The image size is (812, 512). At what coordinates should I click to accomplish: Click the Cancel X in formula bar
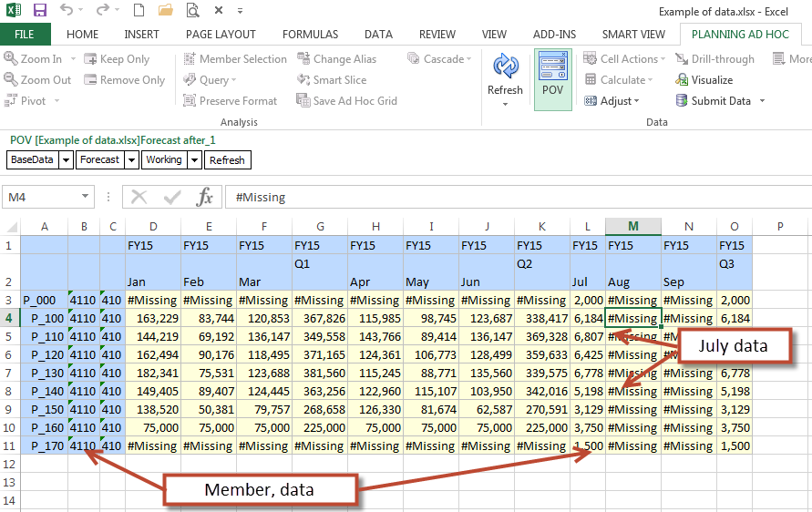(x=139, y=198)
